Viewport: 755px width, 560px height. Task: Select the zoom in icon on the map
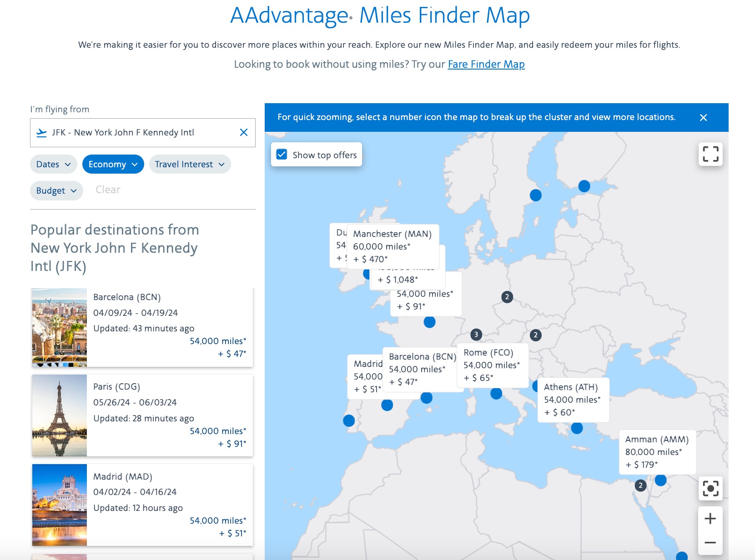[710, 518]
